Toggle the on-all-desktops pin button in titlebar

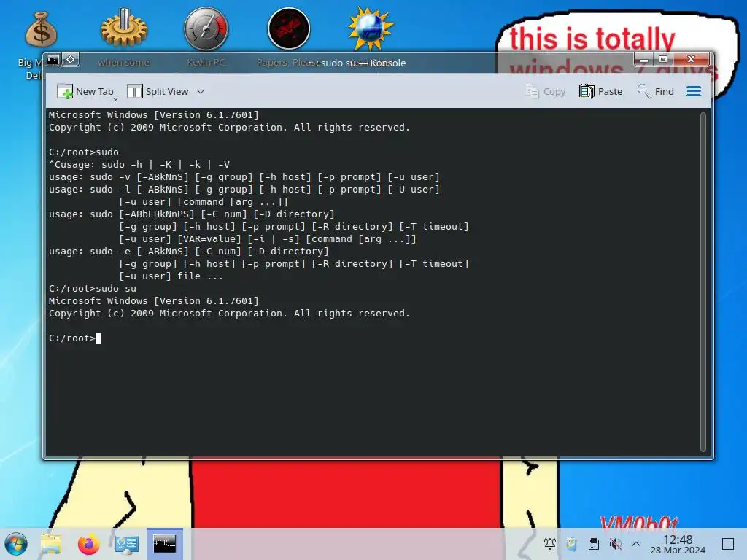pyautogui.click(x=71, y=60)
